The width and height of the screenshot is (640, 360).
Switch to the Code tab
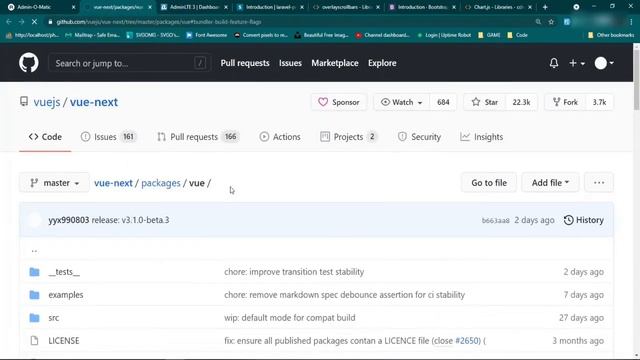[x=45, y=137]
